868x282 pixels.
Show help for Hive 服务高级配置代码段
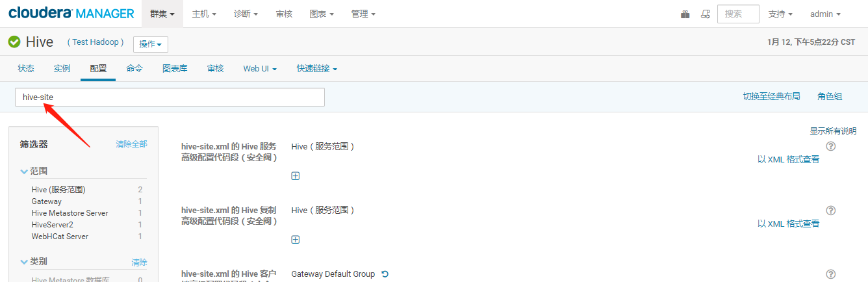click(830, 146)
